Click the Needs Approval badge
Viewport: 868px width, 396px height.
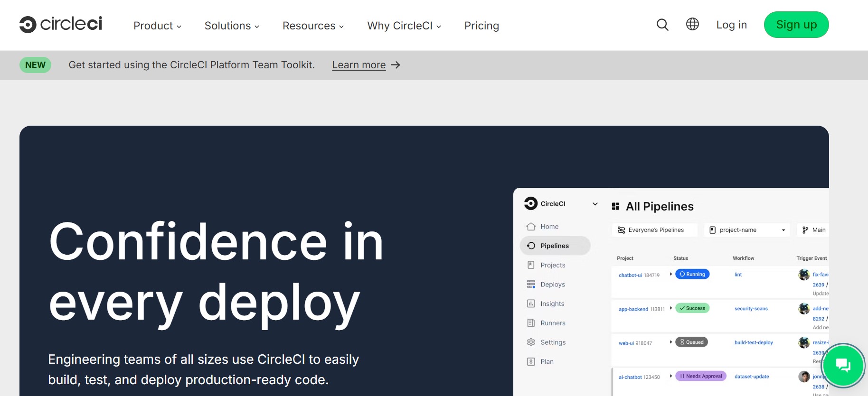(701, 376)
